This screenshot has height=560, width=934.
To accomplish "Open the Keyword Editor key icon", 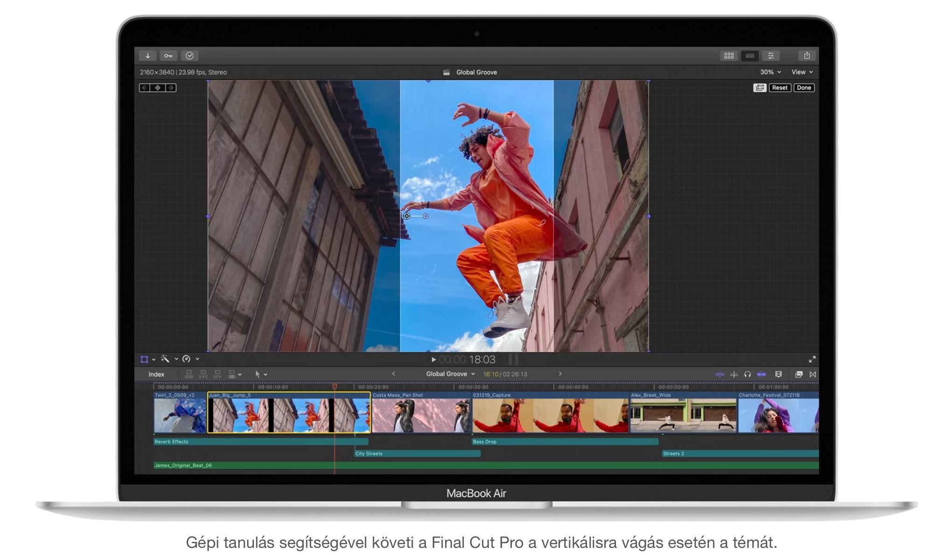I will point(169,56).
